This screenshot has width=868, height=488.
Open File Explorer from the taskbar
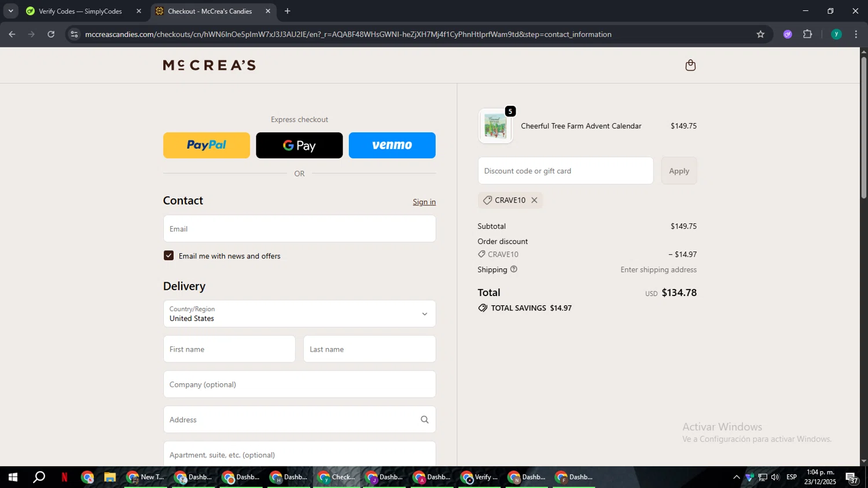110,477
